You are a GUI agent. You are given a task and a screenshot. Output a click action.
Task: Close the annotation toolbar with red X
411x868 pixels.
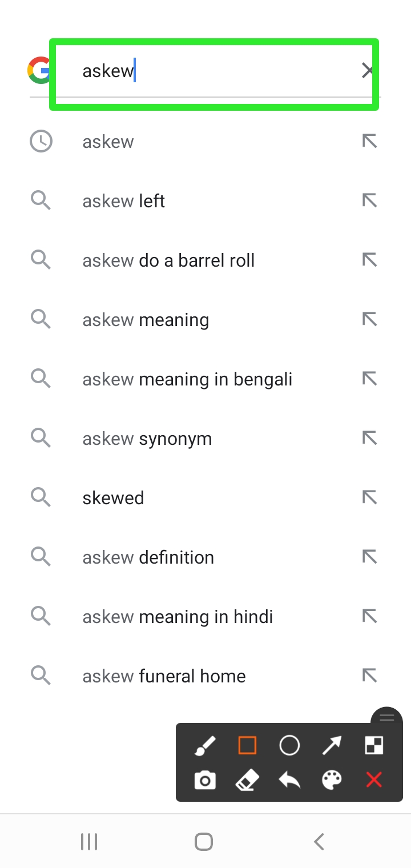click(x=374, y=780)
